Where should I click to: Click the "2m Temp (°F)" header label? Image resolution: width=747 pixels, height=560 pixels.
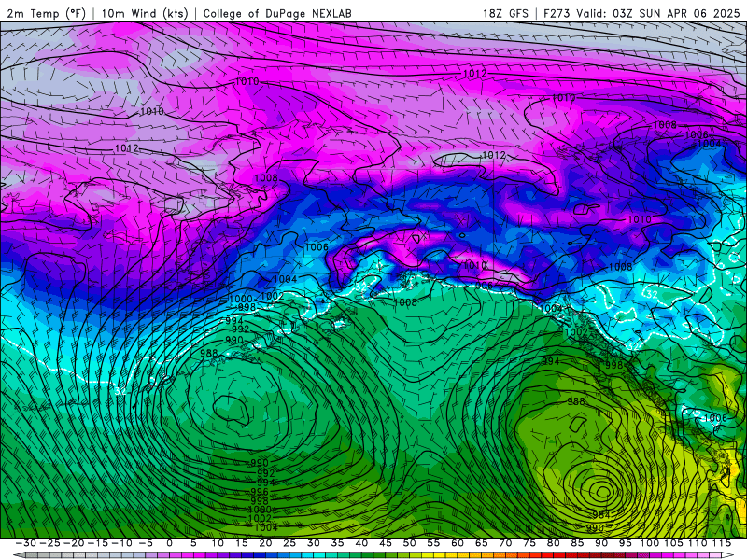click(x=46, y=13)
